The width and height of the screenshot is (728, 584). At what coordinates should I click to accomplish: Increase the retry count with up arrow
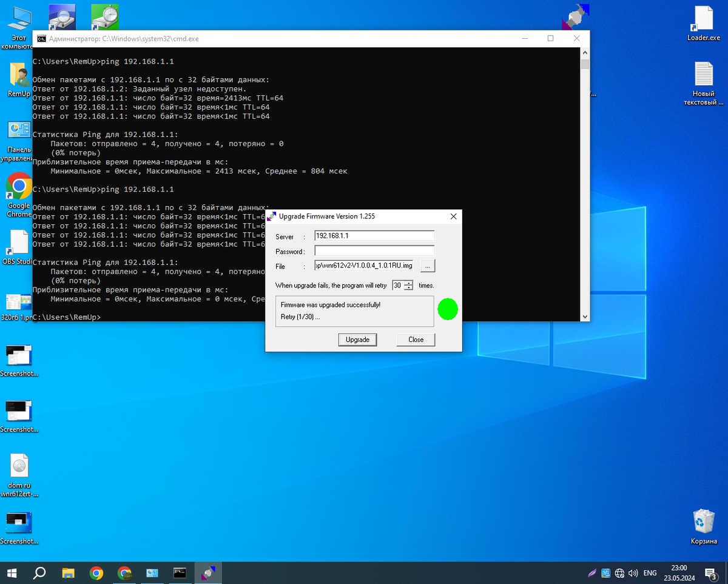click(409, 283)
